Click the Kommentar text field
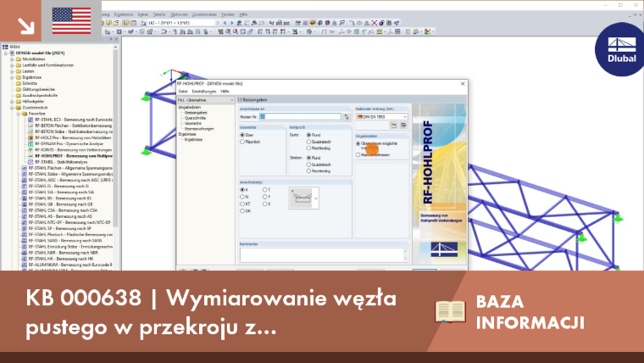The image size is (644, 363). click(x=324, y=255)
